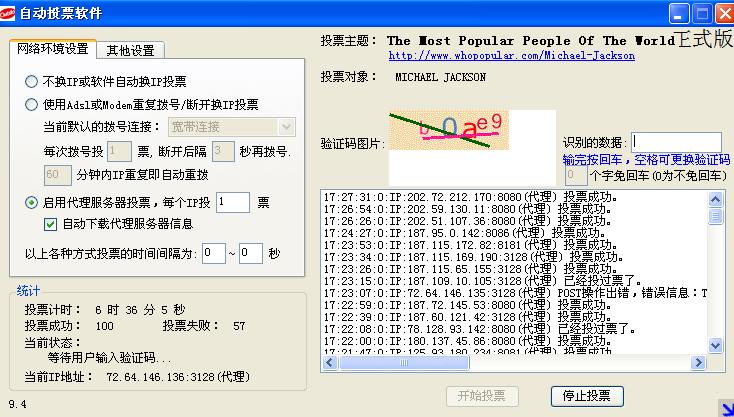Select the 启用代理服务器投票 radio button
The width and height of the screenshot is (734, 417).
tap(32, 202)
